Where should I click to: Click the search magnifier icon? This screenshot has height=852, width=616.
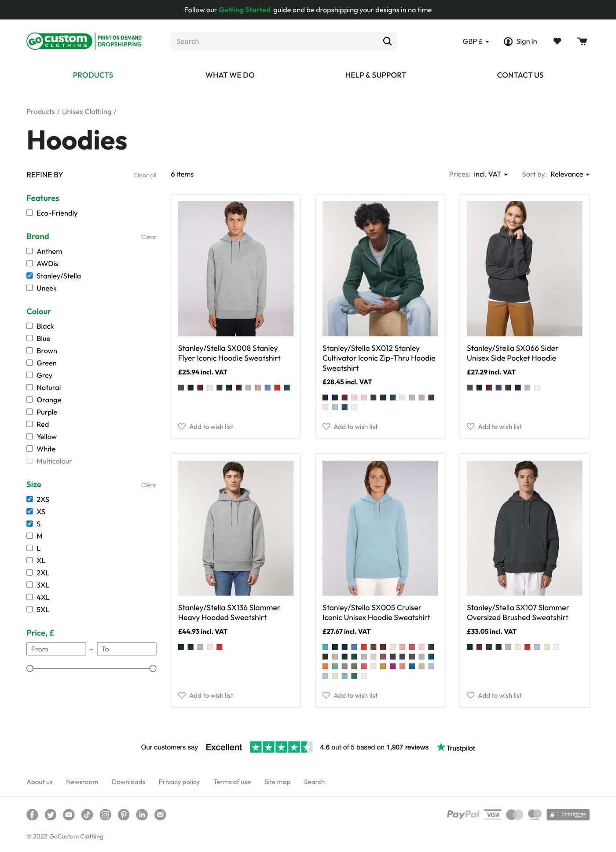387,41
